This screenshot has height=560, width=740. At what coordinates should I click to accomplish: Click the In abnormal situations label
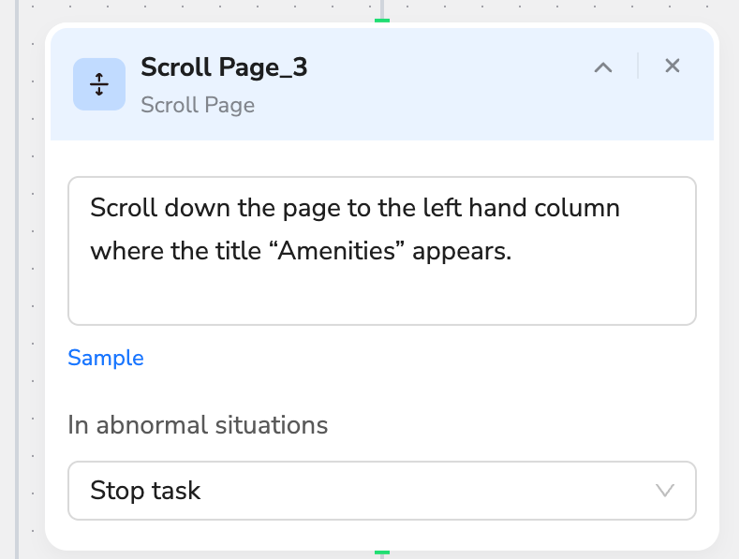tap(198, 425)
